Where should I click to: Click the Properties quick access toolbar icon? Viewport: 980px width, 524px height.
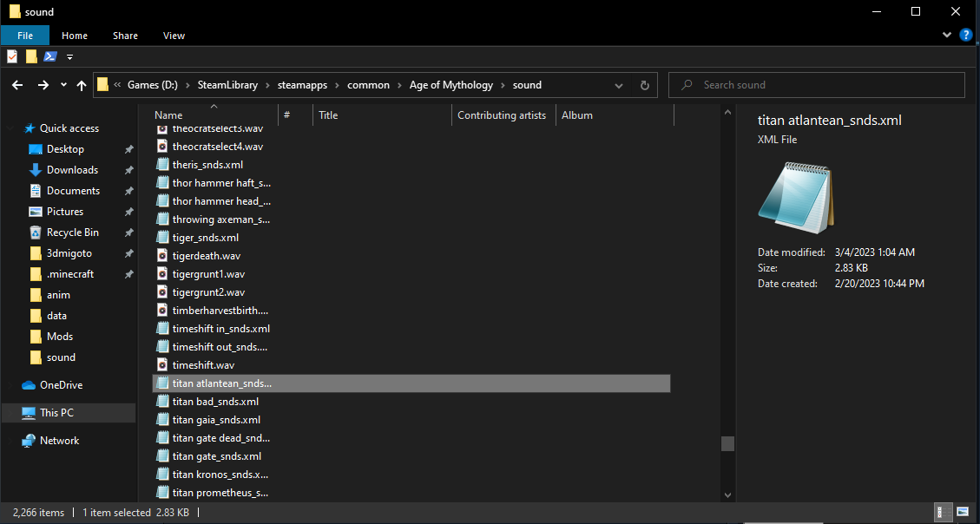[x=12, y=57]
